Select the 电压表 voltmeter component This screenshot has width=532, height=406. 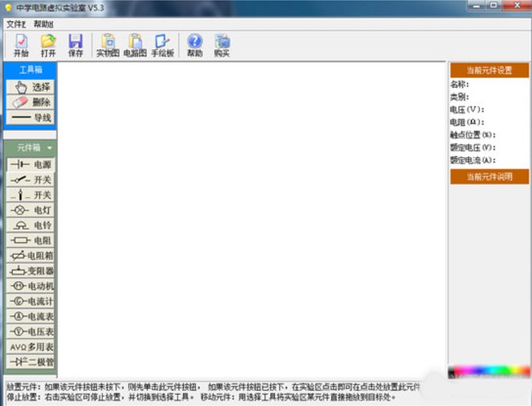[30, 331]
